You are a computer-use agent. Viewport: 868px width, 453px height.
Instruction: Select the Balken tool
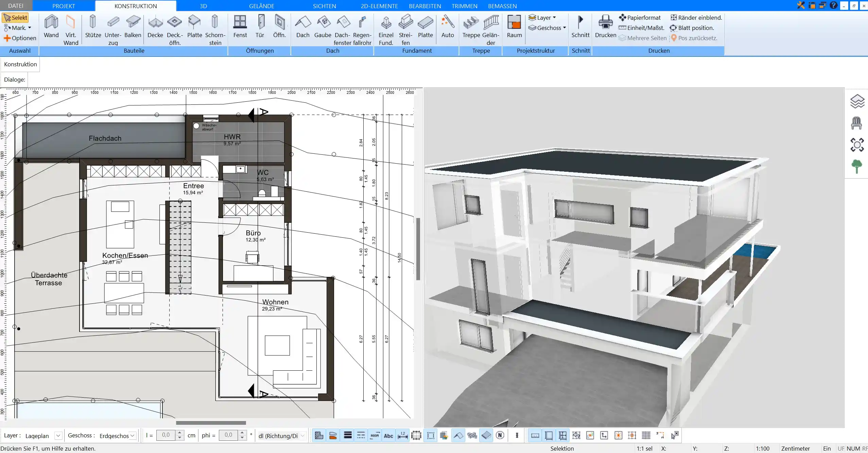(x=133, y=27)
